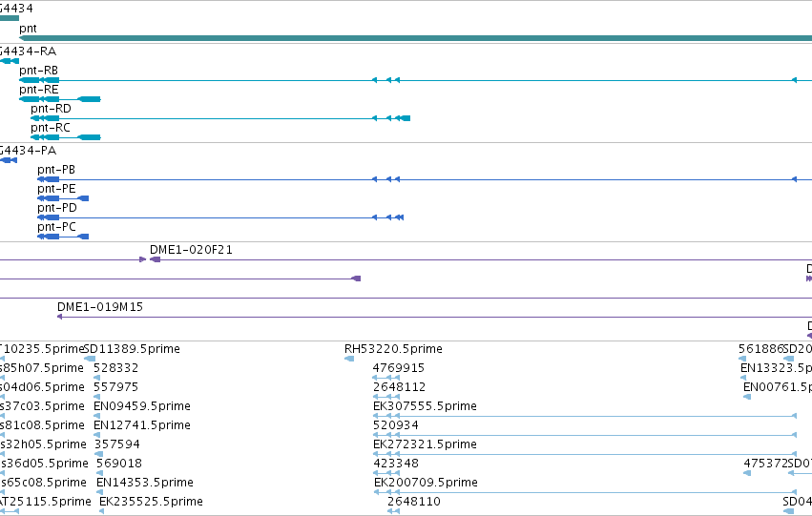
Task: Click the 520934 EST alignment label
Action: [396, 425]
